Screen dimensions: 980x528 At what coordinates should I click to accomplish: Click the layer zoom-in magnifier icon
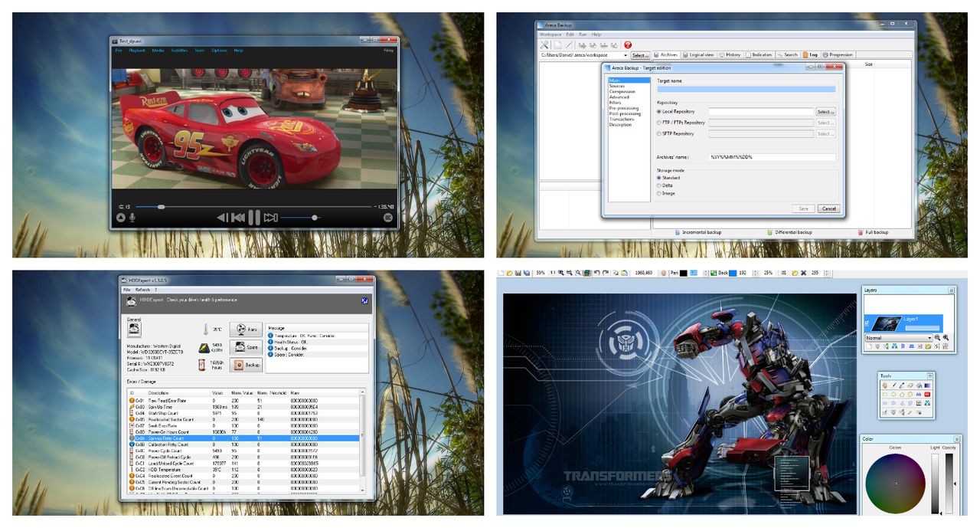click(946, 337)
